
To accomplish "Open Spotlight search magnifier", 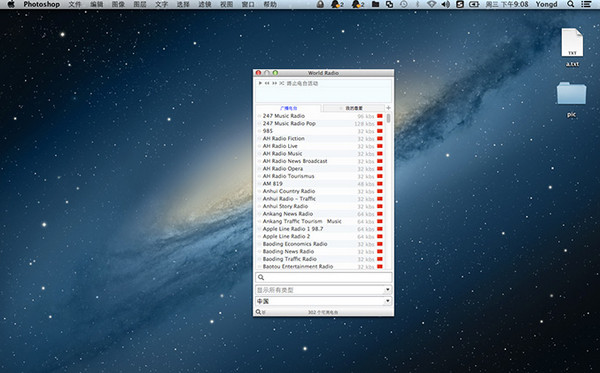I will click(571, 4).
